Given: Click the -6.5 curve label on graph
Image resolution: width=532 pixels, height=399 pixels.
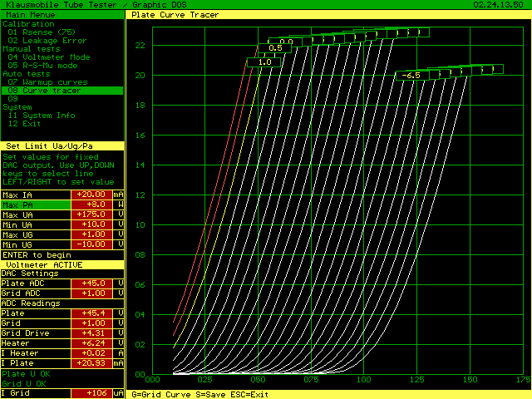Looking at the screenshot, I should point(411,76).
